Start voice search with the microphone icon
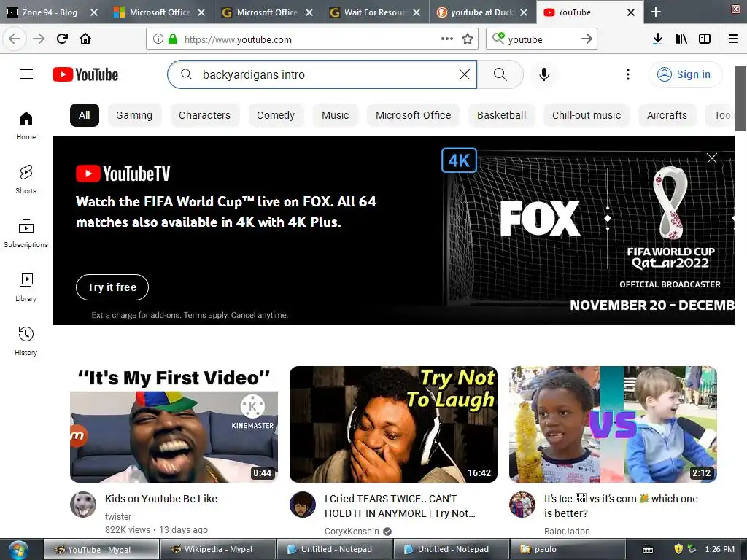This screenshot has width=747, height=560. point(544,74)
